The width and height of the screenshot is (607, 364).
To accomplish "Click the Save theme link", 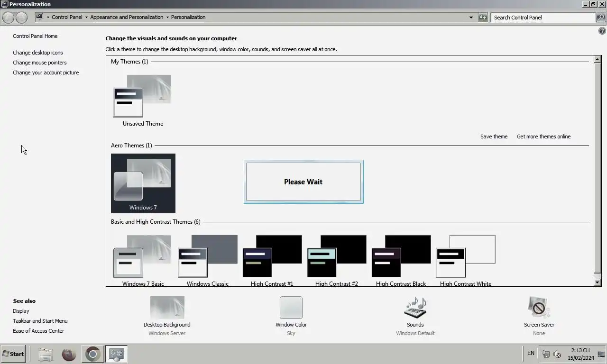I will [x=494, y=136].
